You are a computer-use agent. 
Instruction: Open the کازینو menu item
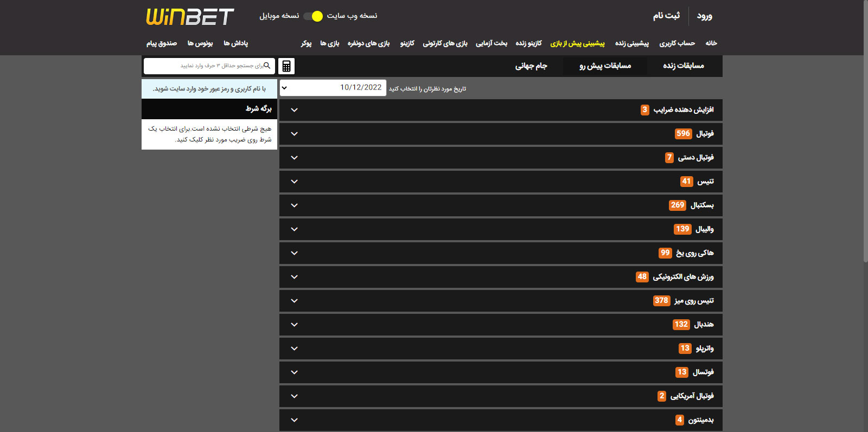pos(407,43)
